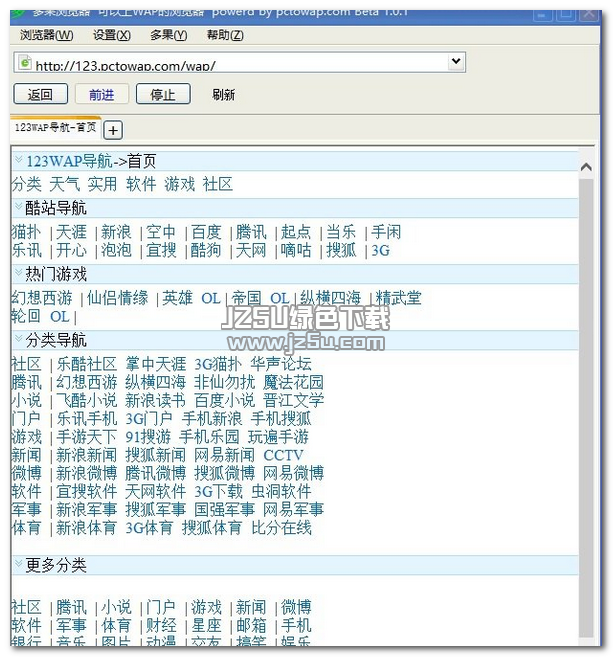
Task: Open the 开心 site link
Action: click(71, 250)
